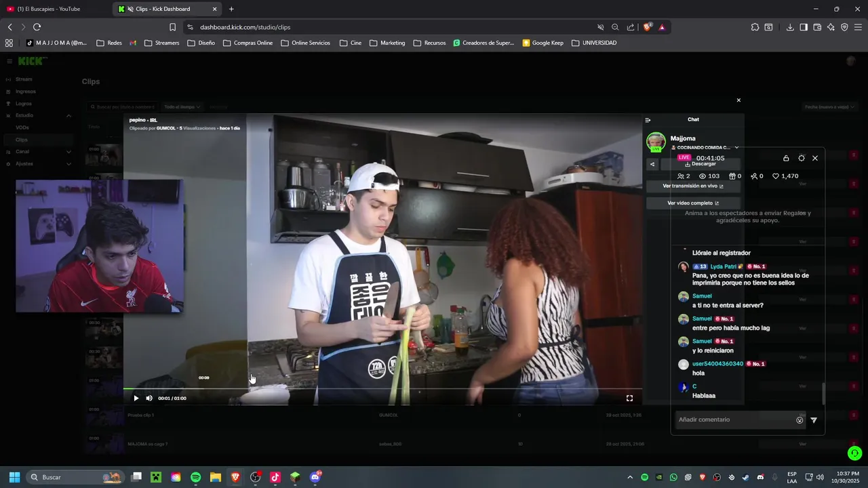Go back in browser history
This screenshot has width=868, height=488.
coord(9,27)
